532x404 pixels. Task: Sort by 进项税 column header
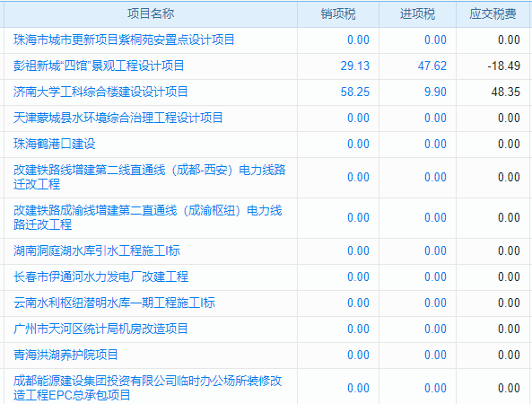point(417,14)
